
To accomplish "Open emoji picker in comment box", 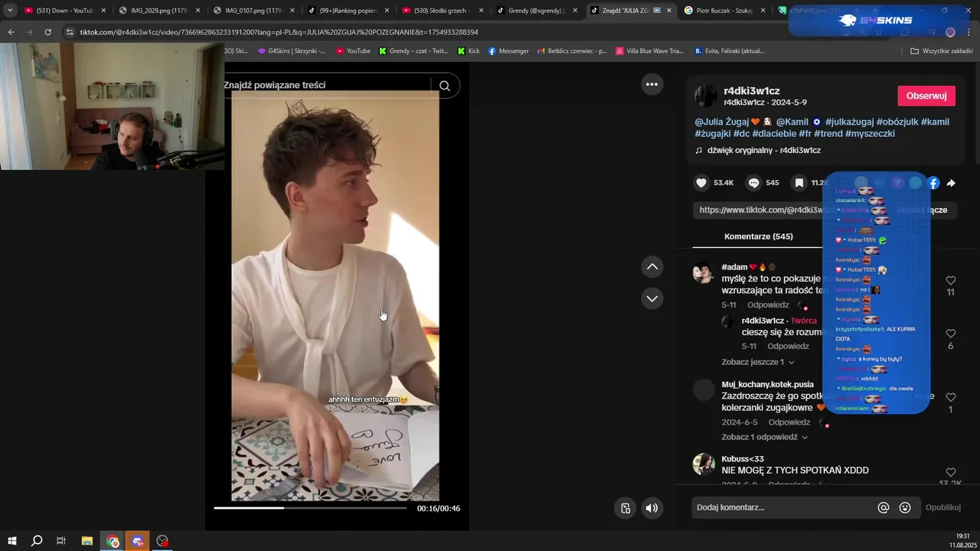I will (x=905, y=507).
